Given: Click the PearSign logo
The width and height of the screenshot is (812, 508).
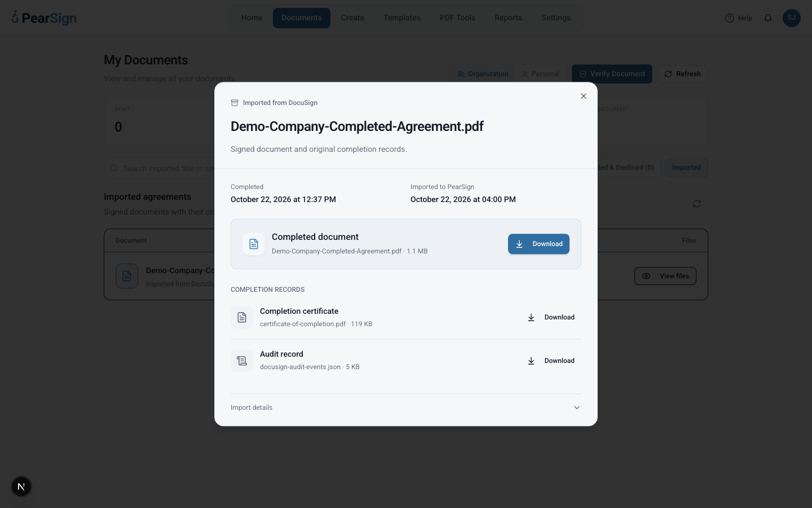Looking at the screenshot, I should [x=44, y=17].
